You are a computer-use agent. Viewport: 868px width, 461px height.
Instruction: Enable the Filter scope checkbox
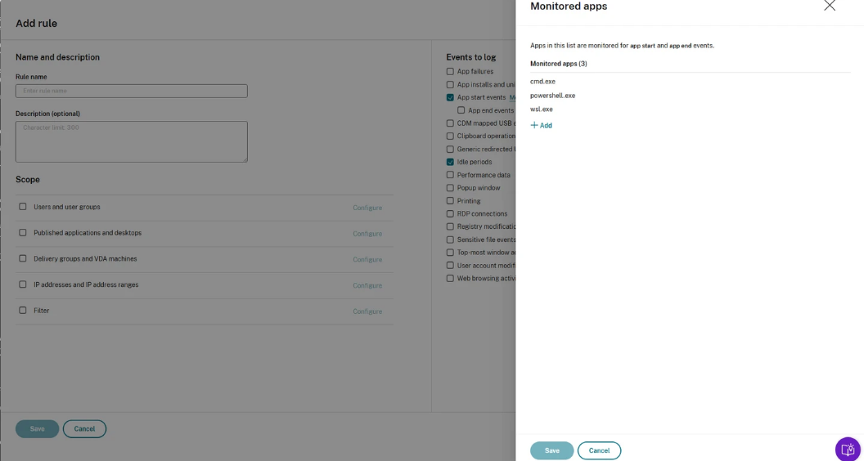23,310
